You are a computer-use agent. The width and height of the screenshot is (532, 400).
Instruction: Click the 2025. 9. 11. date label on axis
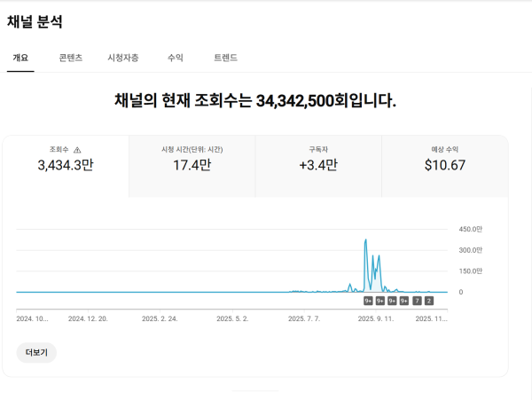(376, 318)
